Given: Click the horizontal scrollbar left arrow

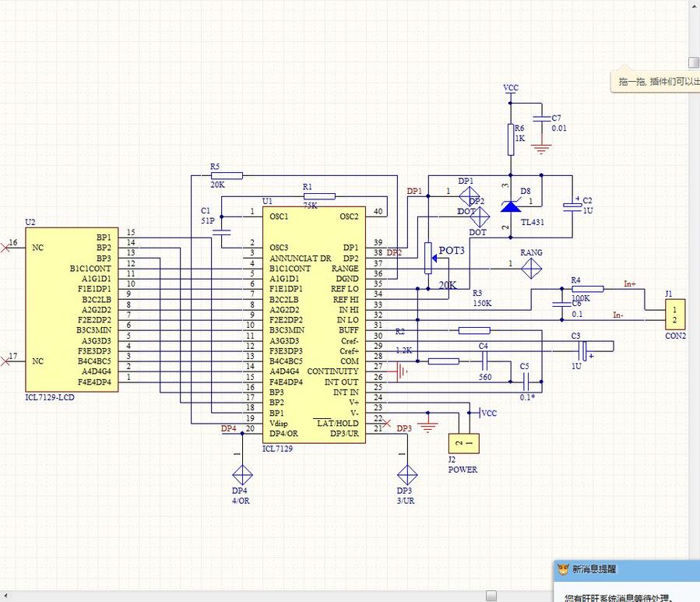Looking at the screenshot, I should (5, 595).
